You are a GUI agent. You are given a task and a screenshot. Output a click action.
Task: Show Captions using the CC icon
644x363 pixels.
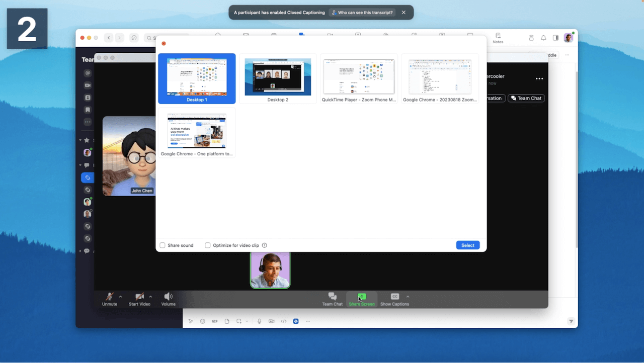[394, 298]
